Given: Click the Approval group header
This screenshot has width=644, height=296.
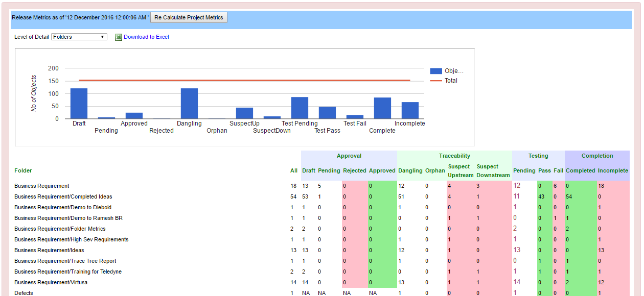Looking at the screenshot, I should 349,156.
